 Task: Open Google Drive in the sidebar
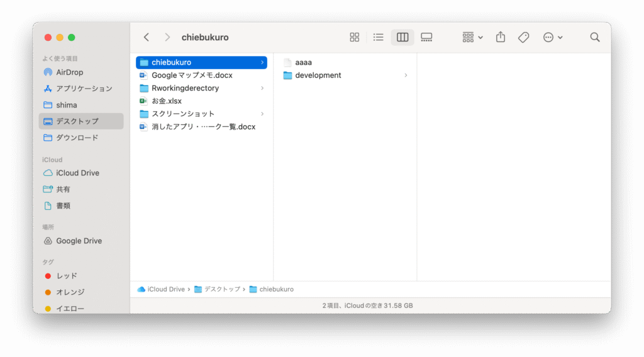[81, 241]
